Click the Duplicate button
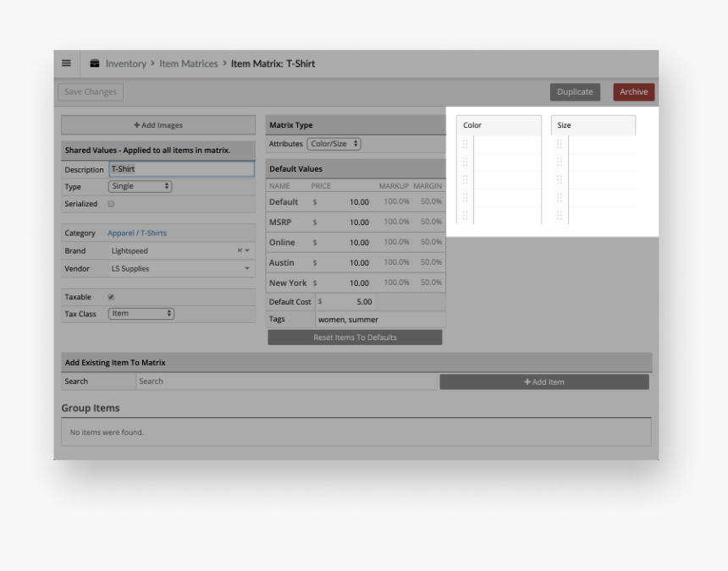Viewport: 728px width, 571px height. click(x=575, y=92)
